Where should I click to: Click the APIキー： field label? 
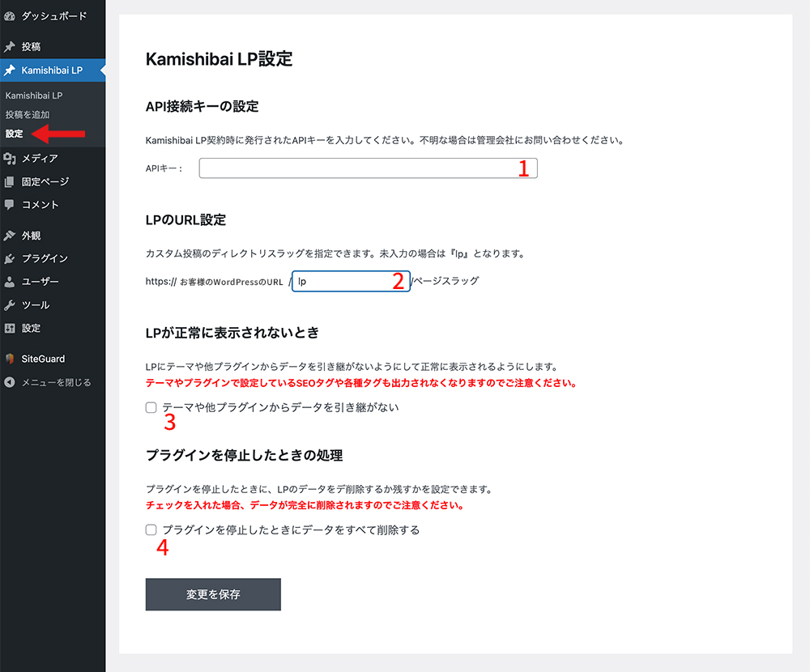click(x=164, y=168)
